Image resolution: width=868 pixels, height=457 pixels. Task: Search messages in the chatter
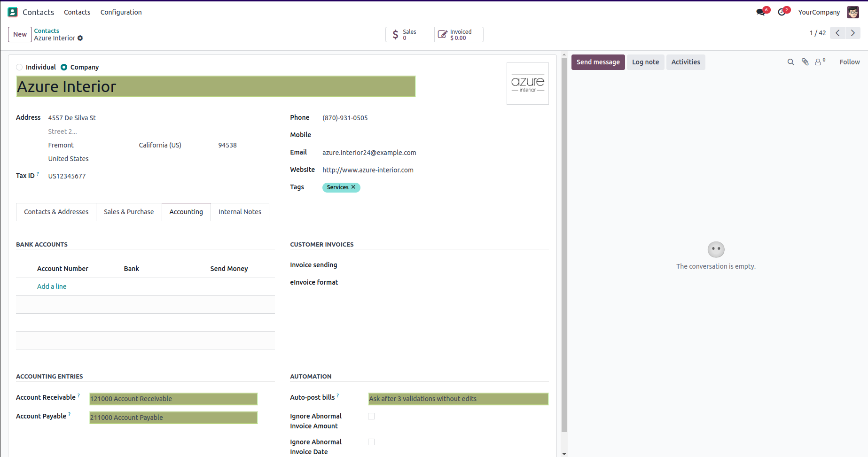click(791, 62)
